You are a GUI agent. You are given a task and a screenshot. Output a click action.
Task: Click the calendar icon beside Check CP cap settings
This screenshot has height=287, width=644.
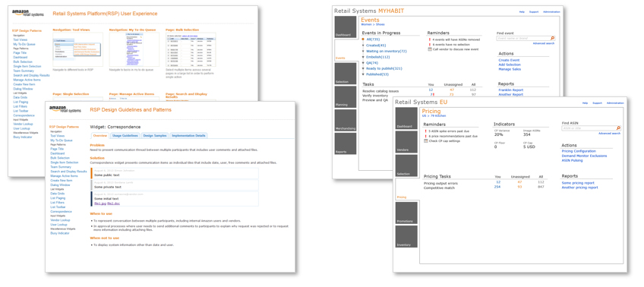[x=425, y=140]
